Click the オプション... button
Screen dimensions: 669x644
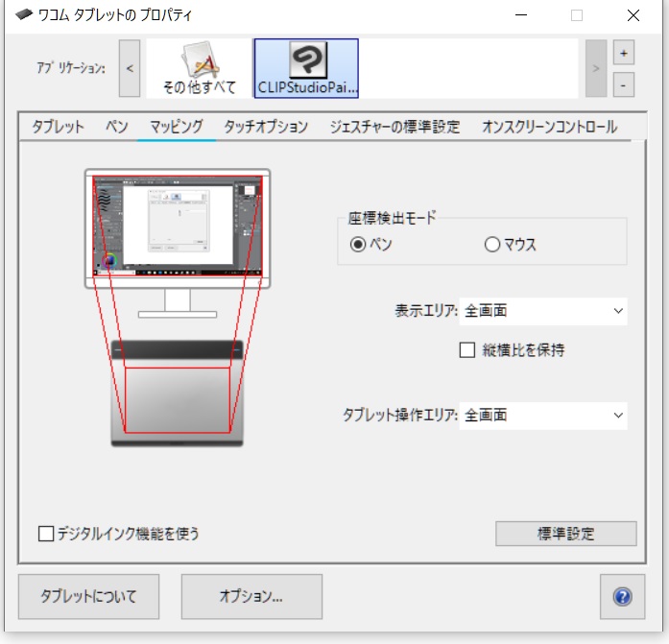coord(251,596)
